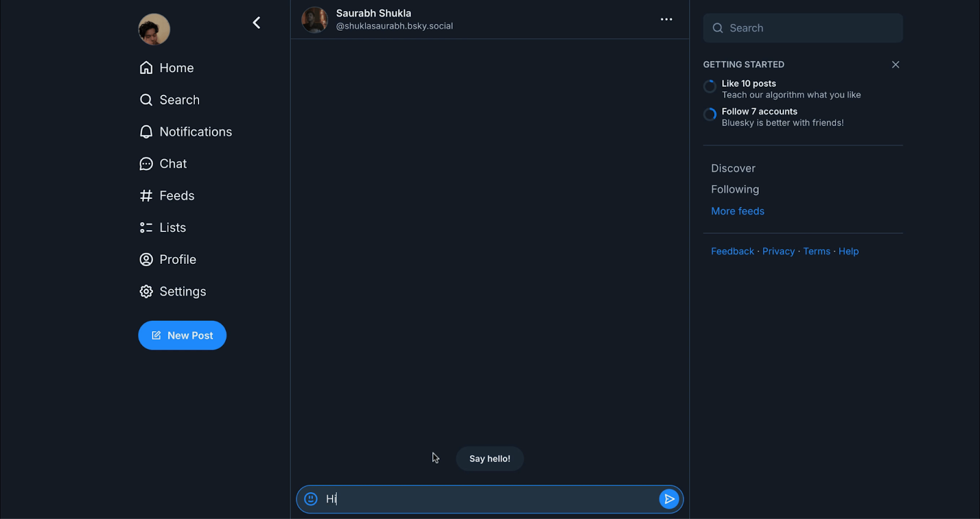Click your account avatar in sidebar
The image size is (980, 519).
click(x=154, y=29)
